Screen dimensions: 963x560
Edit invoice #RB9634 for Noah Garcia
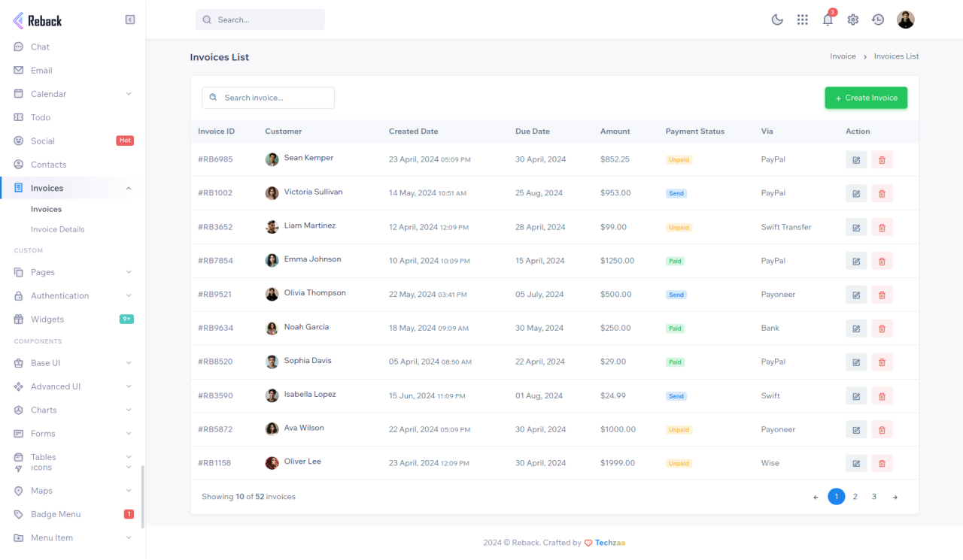(x=856, y=328)
